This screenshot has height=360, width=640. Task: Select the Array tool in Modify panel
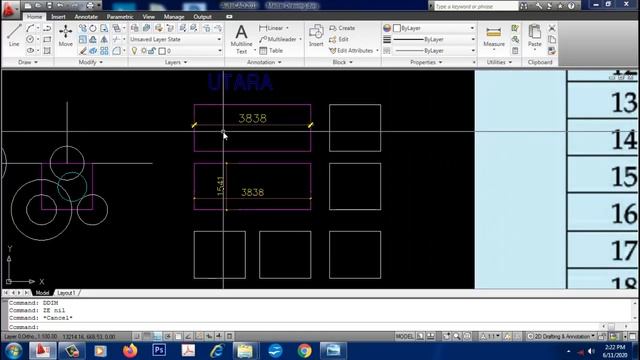click(x=104, y=51)
